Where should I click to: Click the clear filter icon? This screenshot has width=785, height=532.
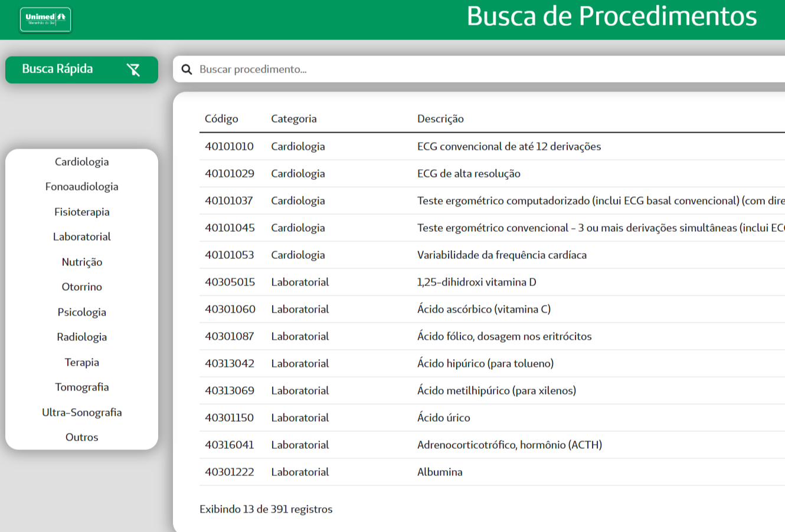tap(133, 70)
